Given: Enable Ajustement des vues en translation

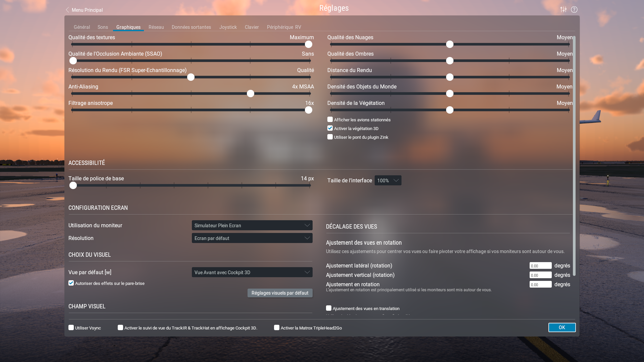Looking at the screenshot, I should click(x=329, y=308).
